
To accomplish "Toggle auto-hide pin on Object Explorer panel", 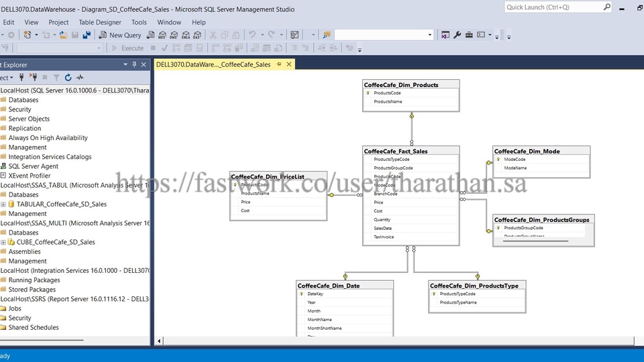I will (134, 65).
